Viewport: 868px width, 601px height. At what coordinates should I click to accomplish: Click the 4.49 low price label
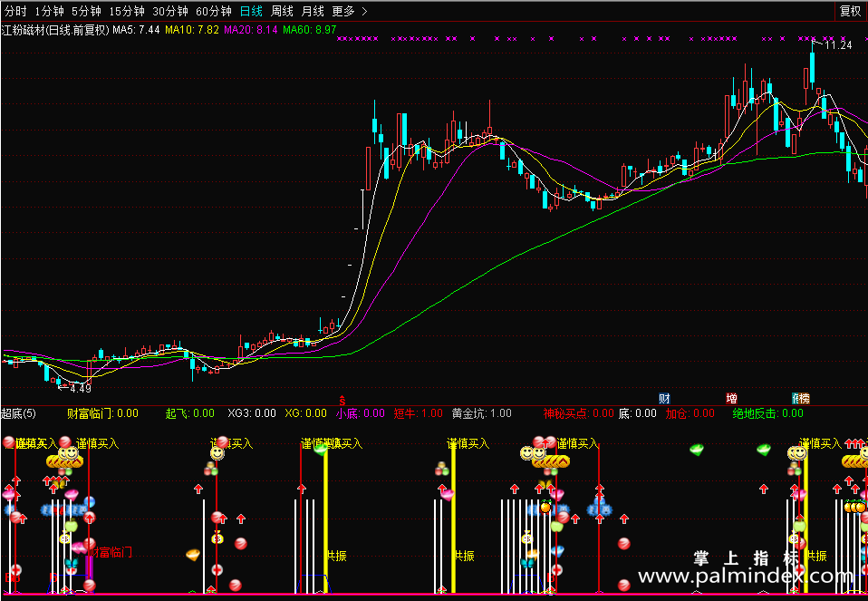pos(81,389)
